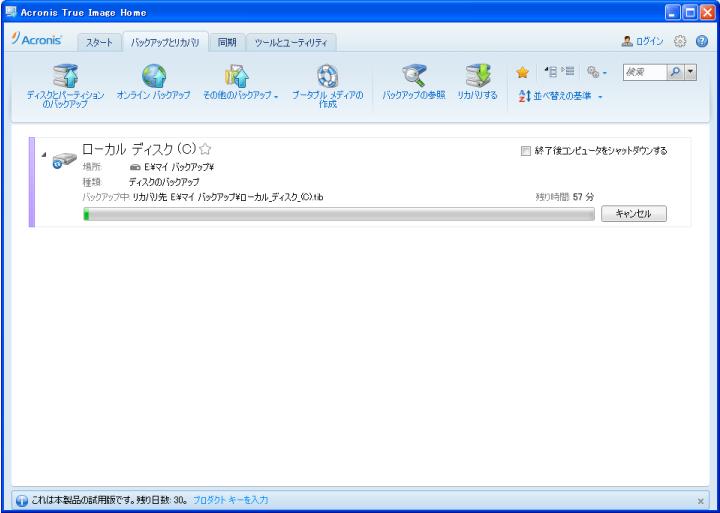
Task: Open the search options dropdown arrow
Action: pyautogui.click(x=691, y=72)
